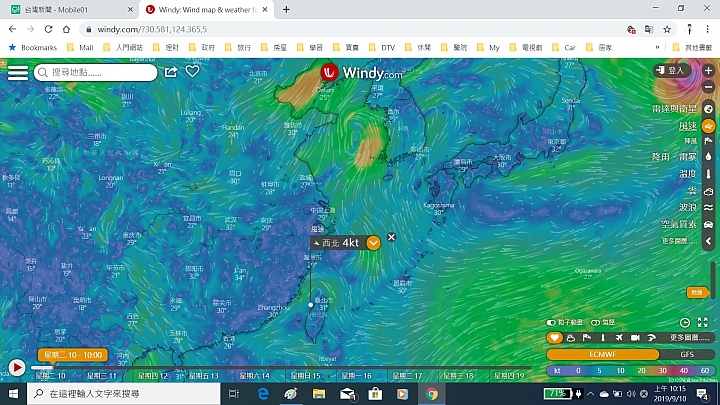Select the airports plane POI icon
The height and width of the screenshot is (405, 720).
619,338
